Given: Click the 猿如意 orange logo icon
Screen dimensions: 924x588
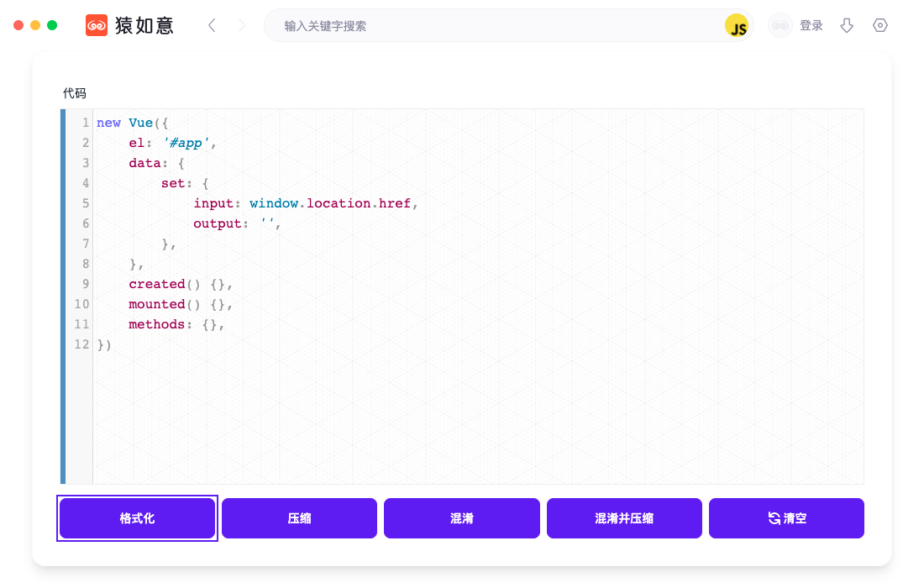Looking at the screenshot, I should [97, 25].
